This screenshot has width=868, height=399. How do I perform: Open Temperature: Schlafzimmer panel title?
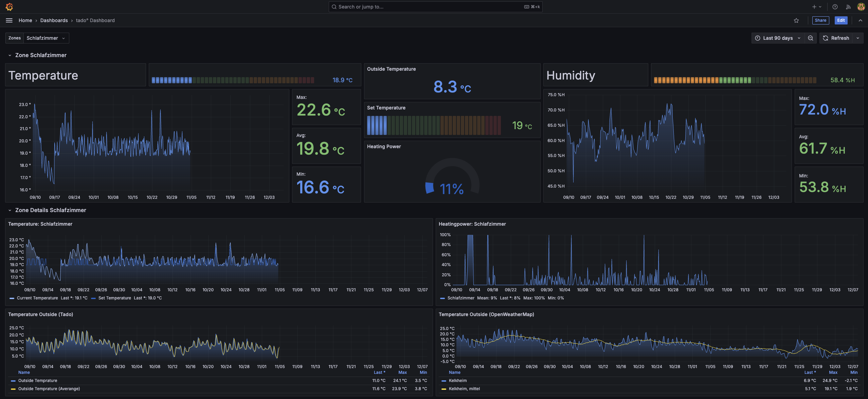tap(40, 224)
